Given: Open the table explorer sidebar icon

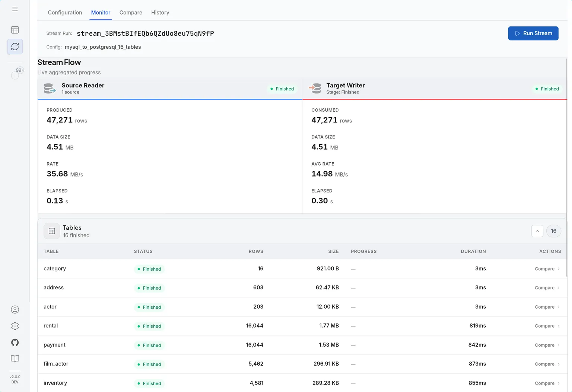Looking at the screenshot, I should pos(15,30).
